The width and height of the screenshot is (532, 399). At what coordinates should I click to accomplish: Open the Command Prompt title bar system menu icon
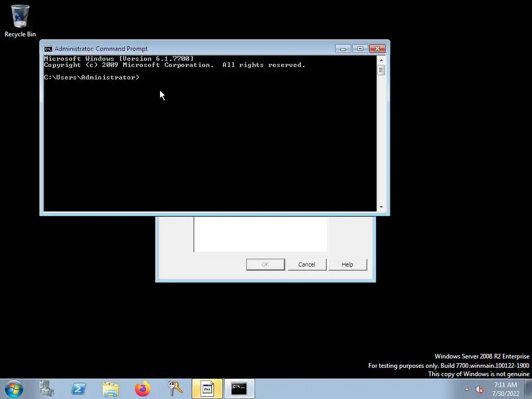[x=48, y=48]
